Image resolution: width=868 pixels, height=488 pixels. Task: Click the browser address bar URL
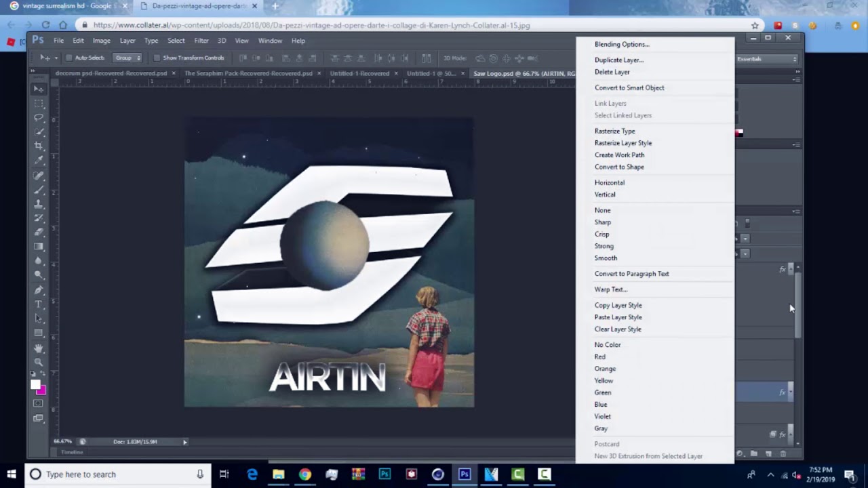[x=312, y=25]
